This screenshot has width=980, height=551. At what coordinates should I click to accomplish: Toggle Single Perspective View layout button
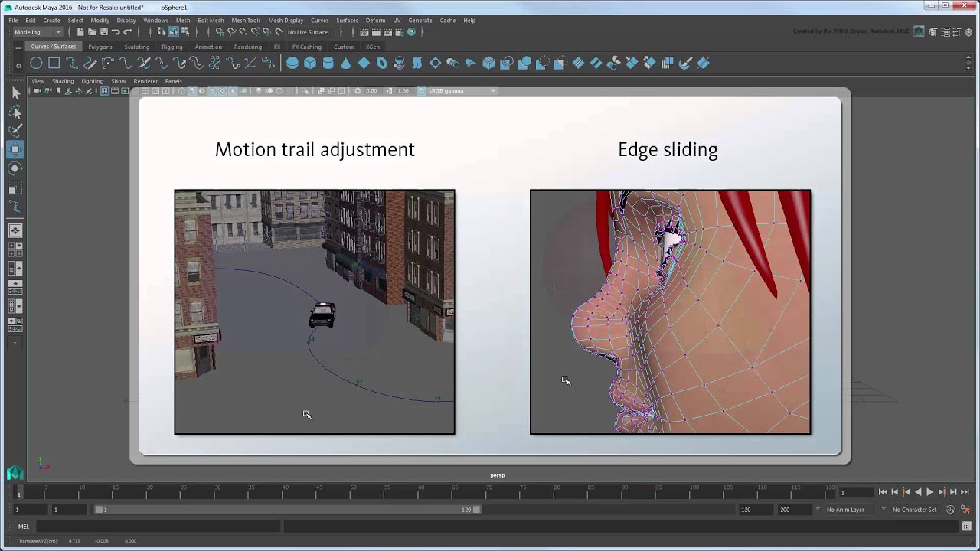[x=15, y=230]
